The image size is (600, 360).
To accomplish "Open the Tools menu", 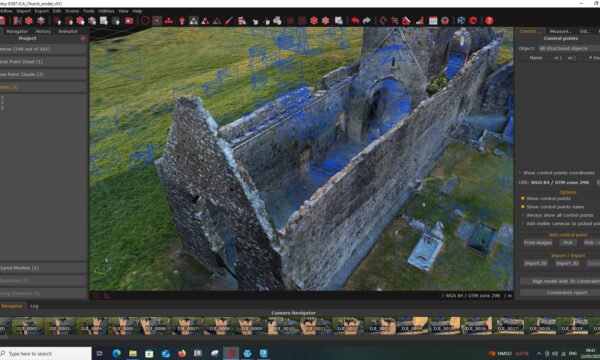I will point(88,11).
